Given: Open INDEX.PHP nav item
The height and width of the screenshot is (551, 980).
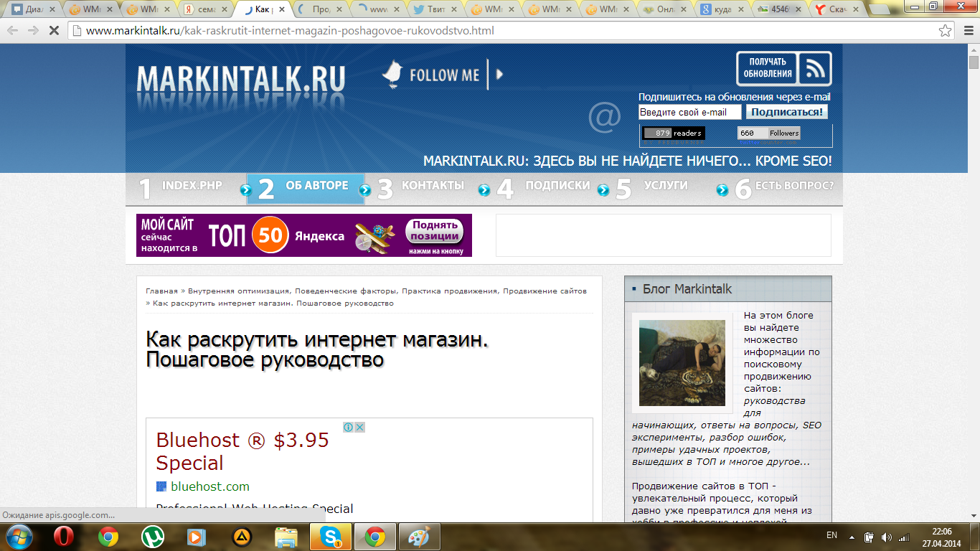Looking at the screenshot, I should tap(192, 185).
